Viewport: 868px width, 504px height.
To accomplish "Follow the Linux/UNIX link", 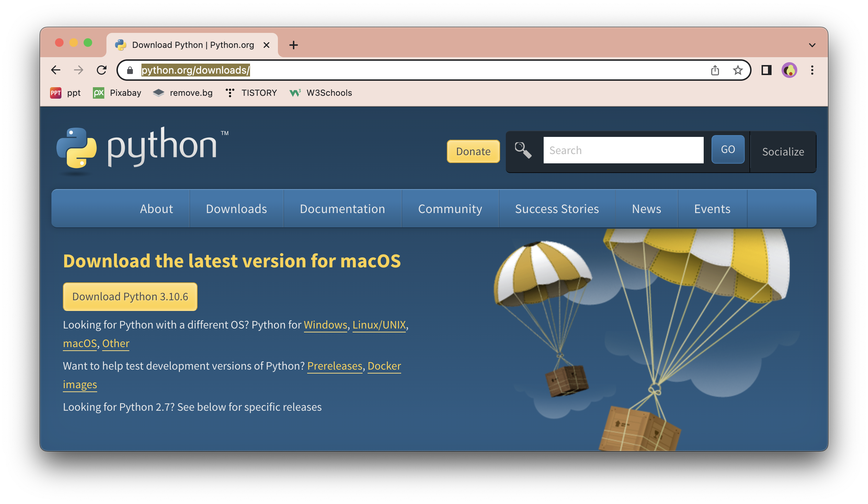I will pyautogui.click(x=379, y=325).
